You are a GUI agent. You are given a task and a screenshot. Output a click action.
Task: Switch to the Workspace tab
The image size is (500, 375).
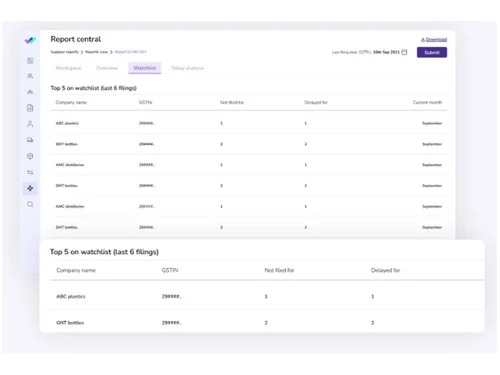pos(68,68)
